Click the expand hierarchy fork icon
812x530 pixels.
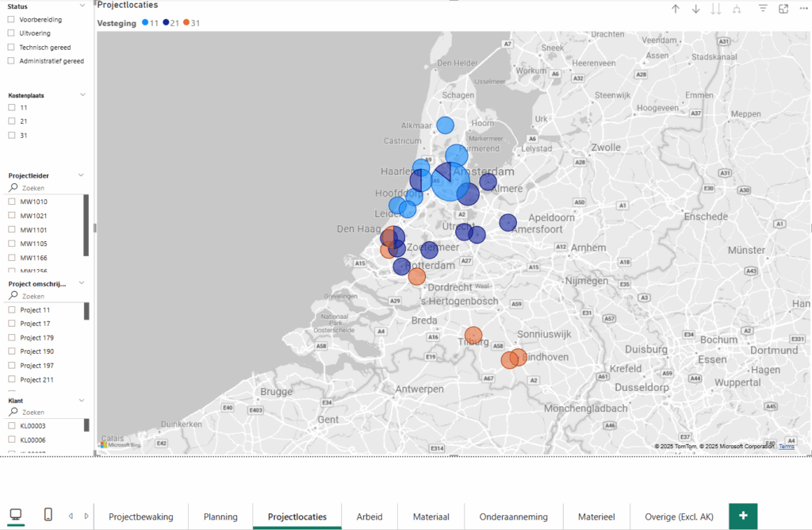[737, 9]
